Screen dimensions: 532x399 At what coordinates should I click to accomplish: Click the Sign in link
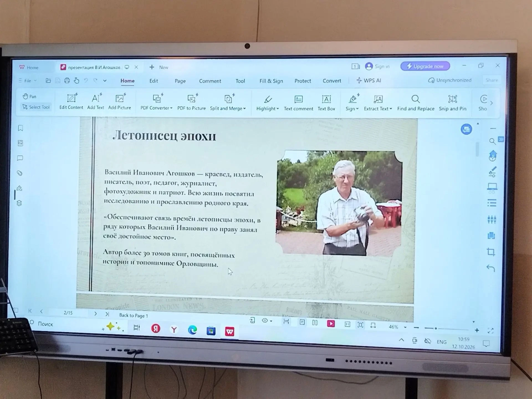click(377, 66)
